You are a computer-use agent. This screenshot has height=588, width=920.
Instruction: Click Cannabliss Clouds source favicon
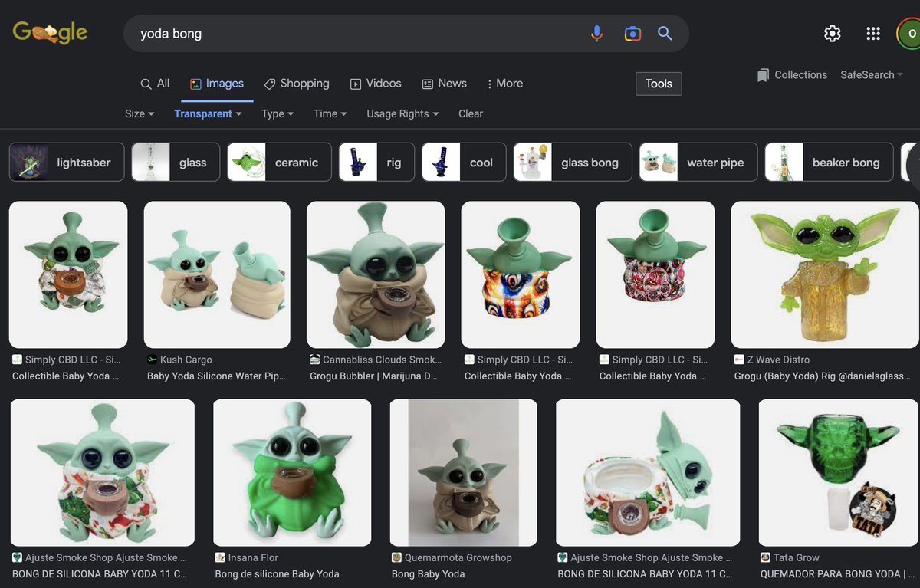point(314,360)
